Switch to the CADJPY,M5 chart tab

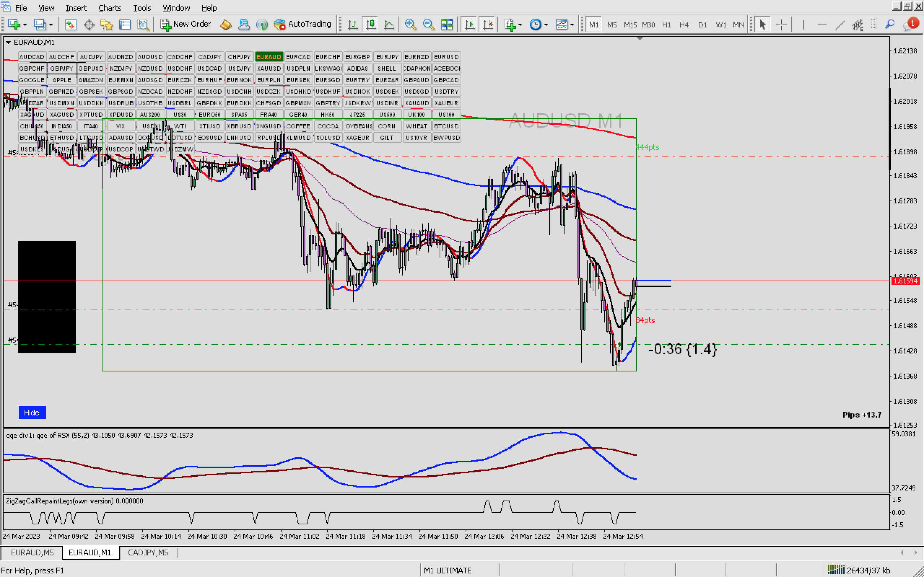[148, 552]
